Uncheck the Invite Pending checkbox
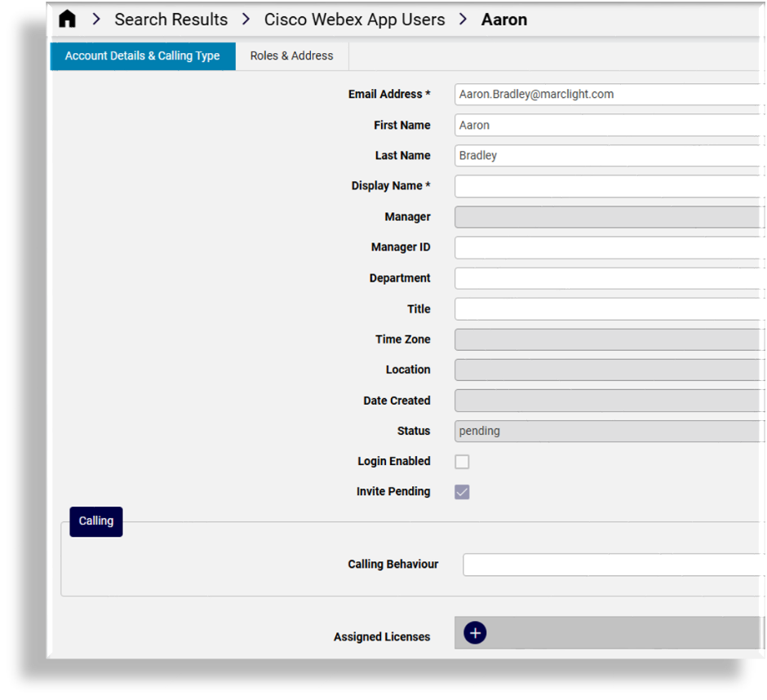 [462, 491]
